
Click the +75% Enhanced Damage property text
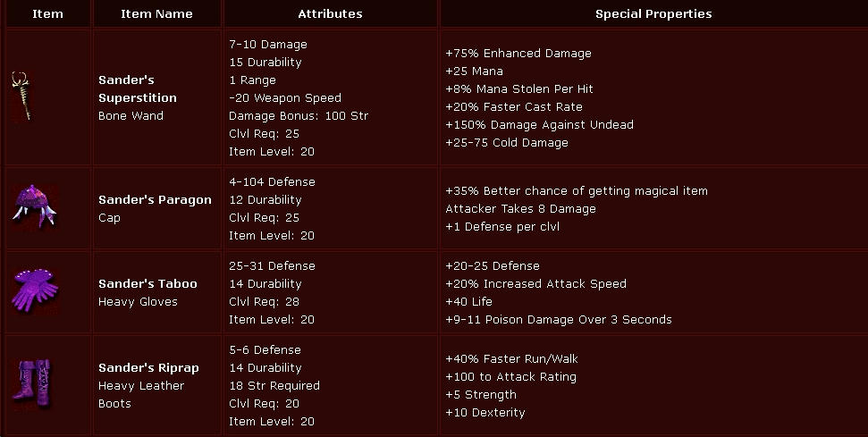click(x=518, y=53)
